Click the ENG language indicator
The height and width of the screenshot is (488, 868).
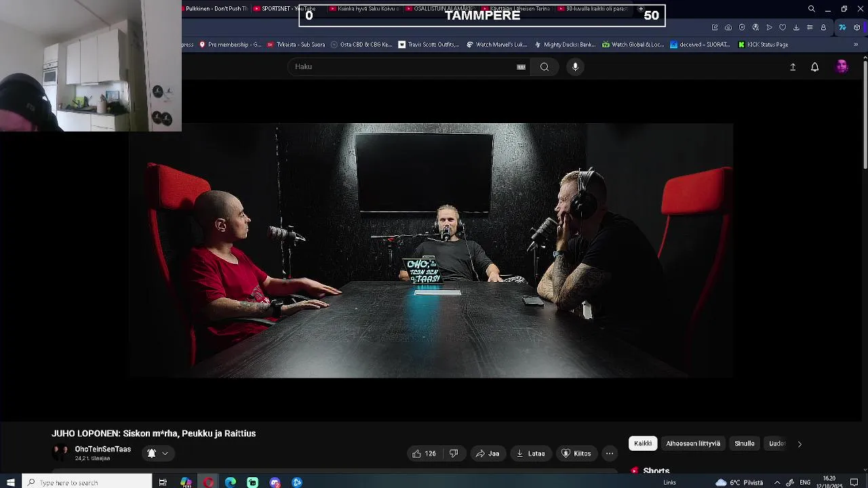click(805, 482)
